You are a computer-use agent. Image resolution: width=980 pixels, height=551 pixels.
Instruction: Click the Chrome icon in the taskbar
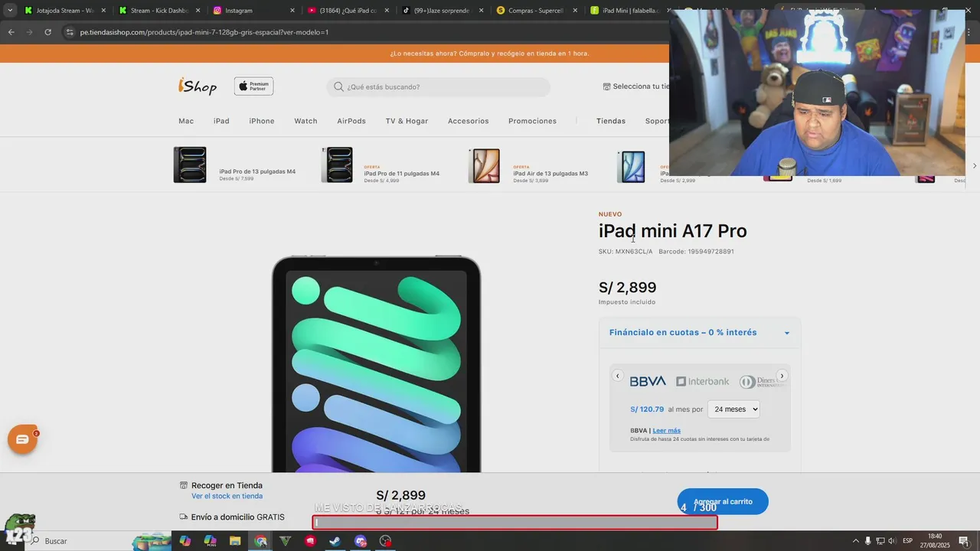click(261, 541)
